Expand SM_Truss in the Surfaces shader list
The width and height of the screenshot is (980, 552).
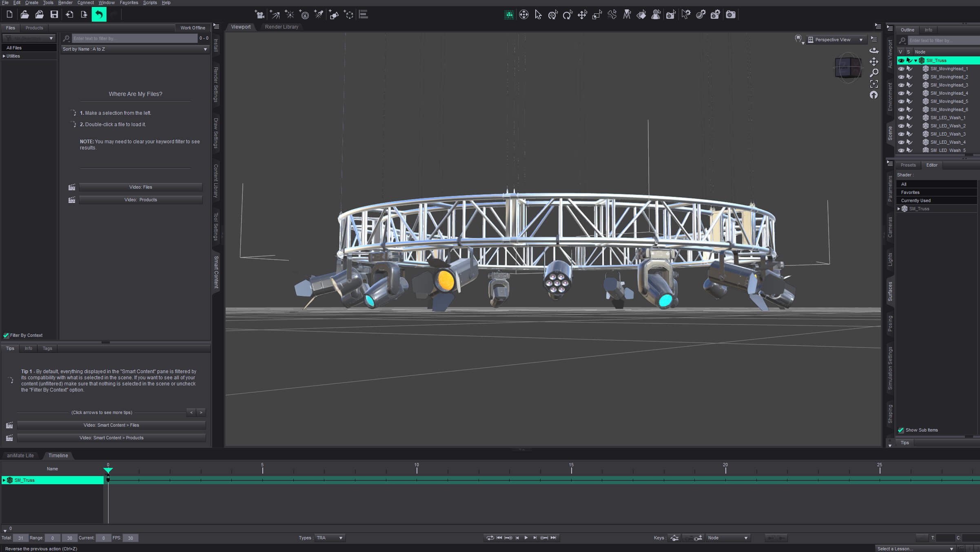(899, 209)
